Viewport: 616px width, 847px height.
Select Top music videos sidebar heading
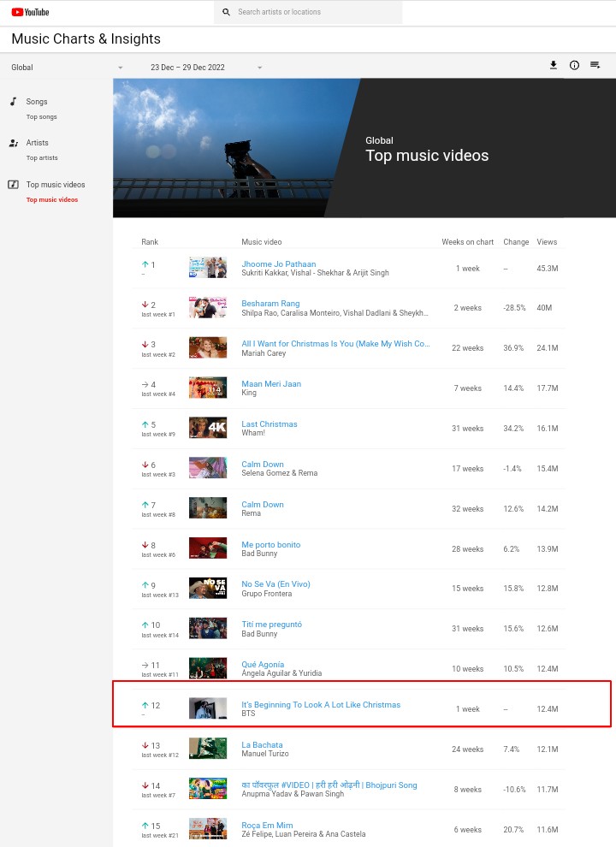(56, 185)
